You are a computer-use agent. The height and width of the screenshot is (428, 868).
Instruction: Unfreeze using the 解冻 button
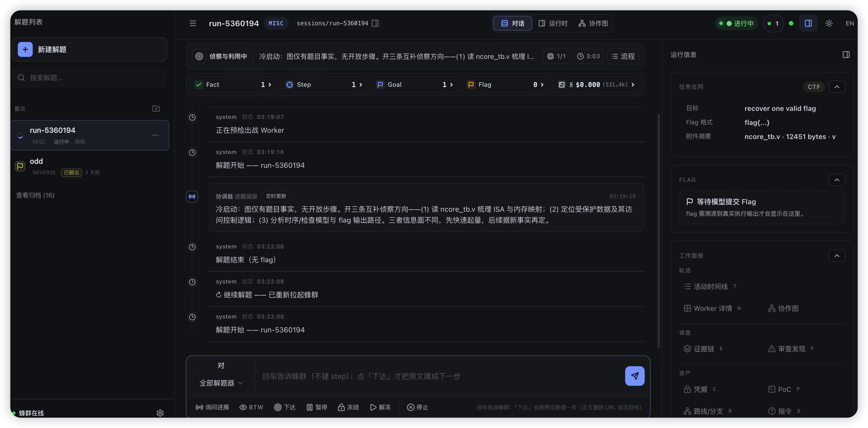click(380, 407)
